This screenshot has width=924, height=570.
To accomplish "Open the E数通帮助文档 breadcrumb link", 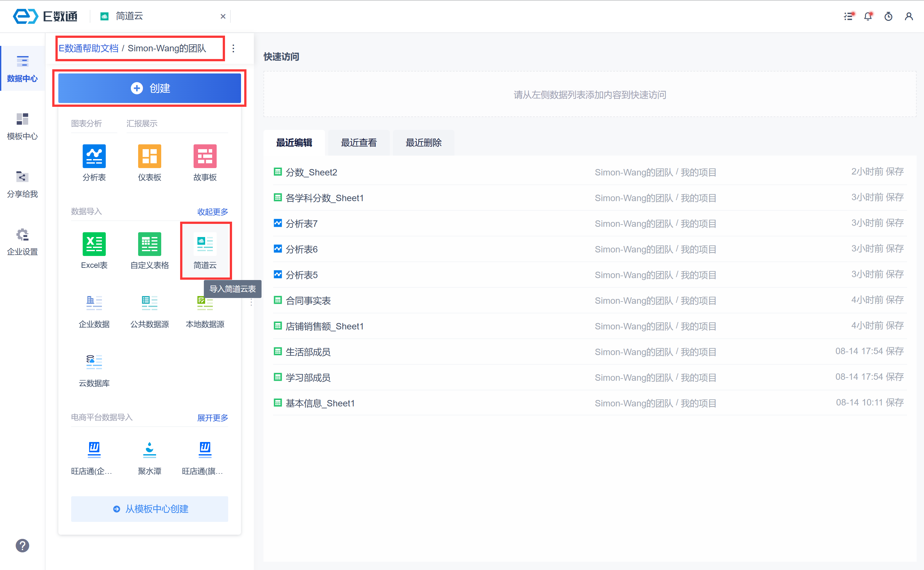I will point(88,48).
